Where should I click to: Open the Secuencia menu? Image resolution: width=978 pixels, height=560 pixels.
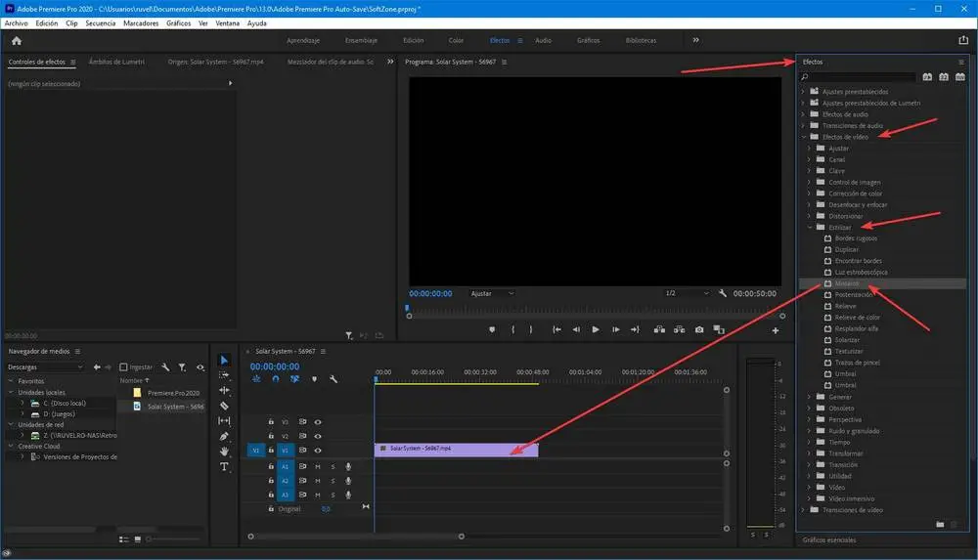[101, 22]
